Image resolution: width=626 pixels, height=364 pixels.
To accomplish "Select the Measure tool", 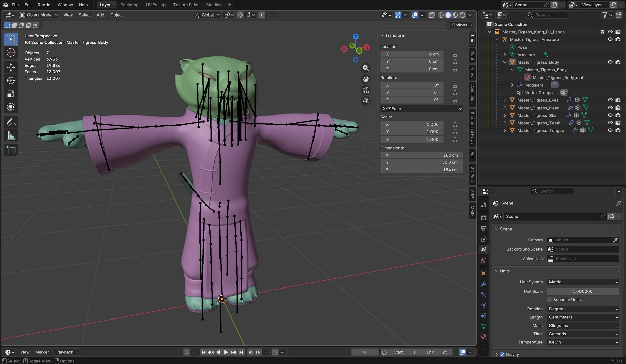I will click(11, 135).
